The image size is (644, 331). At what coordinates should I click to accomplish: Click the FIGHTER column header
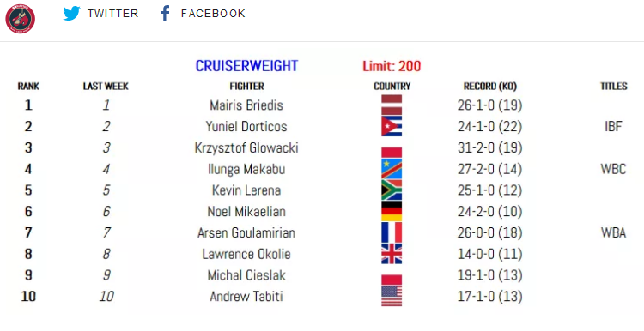click(246, 87)
